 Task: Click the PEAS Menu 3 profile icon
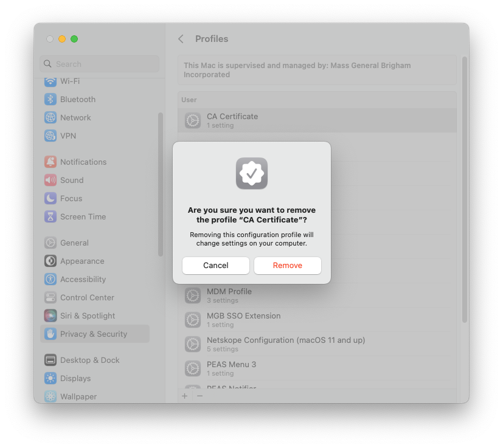point(193,369)
